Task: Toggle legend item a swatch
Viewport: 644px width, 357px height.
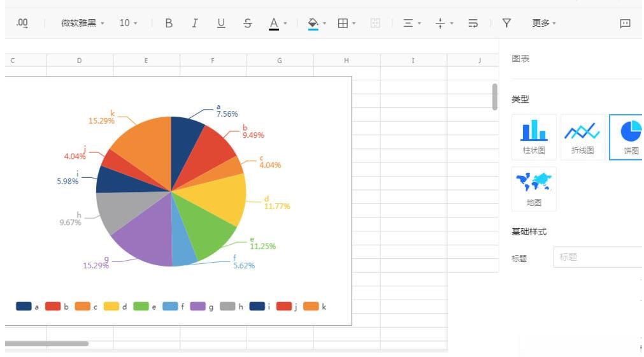Action: tap(24, 307)
